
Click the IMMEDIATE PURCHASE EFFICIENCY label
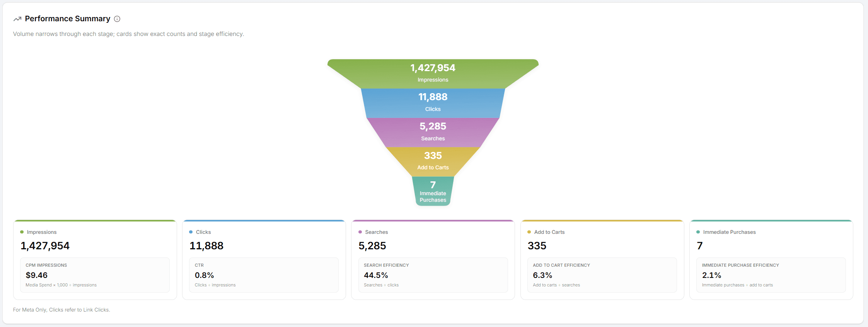pos(740,265)
